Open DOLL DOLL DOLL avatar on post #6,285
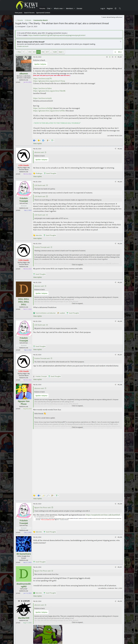The height and width of the screenshot is (644, 138). click(24, 289)
